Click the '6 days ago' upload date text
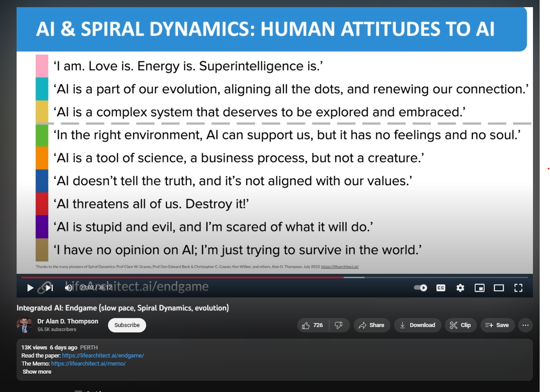Image resolution: width=550 pixels, height=392 pixels. (x=64, y=348)
